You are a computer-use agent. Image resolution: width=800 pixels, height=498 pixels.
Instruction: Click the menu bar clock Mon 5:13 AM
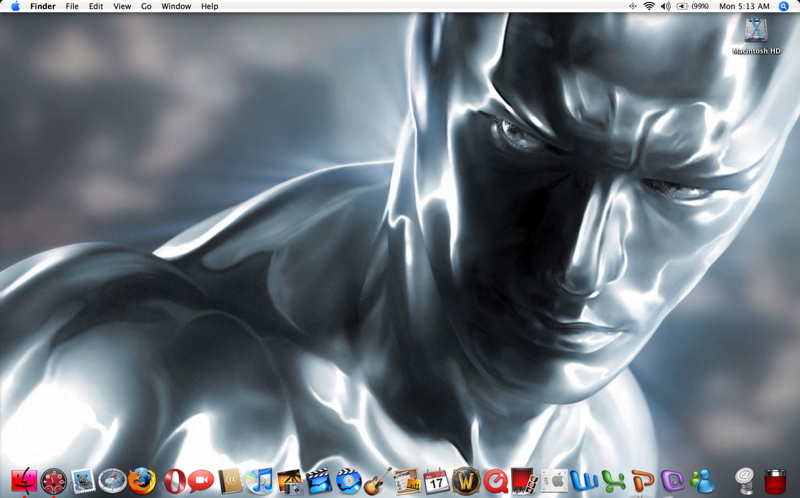tap(744, 6)
